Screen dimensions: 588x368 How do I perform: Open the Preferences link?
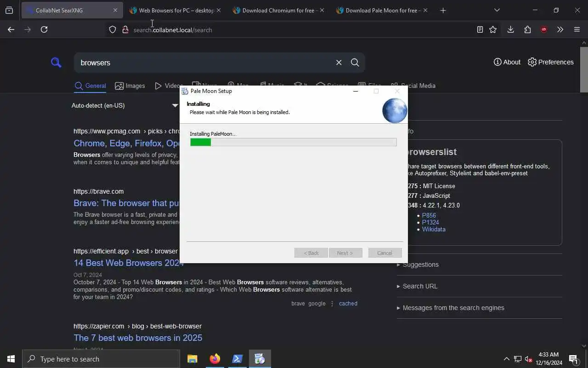[551, 62]
